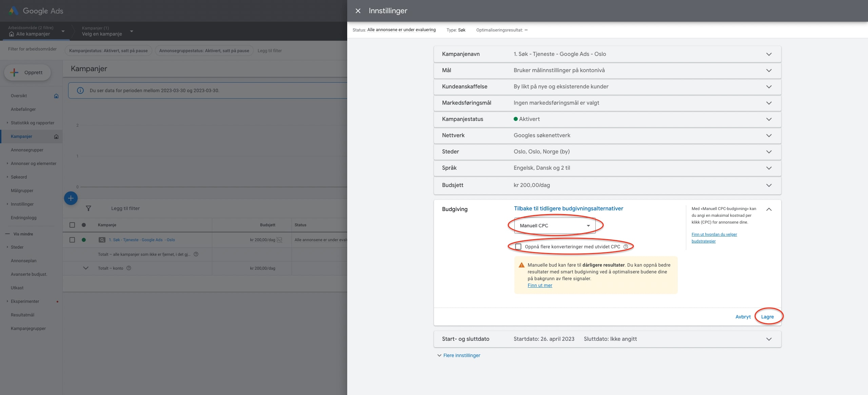
Task: Click the filter funnel icon above table
Action: [x=88, y=208]
